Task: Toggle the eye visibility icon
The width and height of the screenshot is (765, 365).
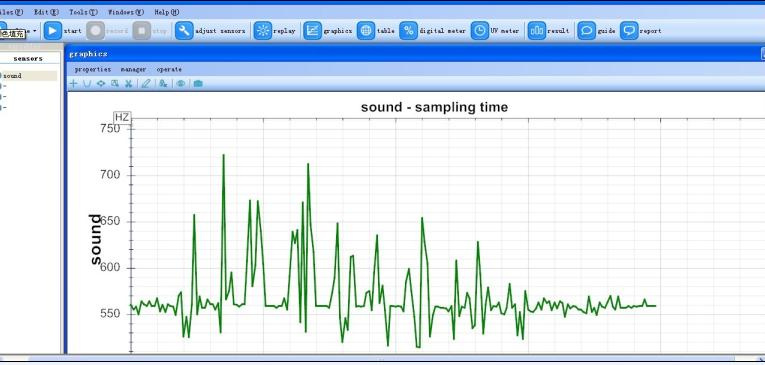Action: pyautogui.click(x=181, y=83)
